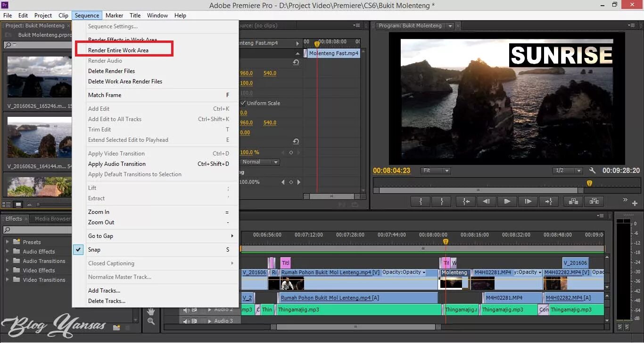Select Rumah Pohon Bukit Mol Lenteng.mp4 [A] clip
This screenshot has height=343, width=644.
[357, 298]
